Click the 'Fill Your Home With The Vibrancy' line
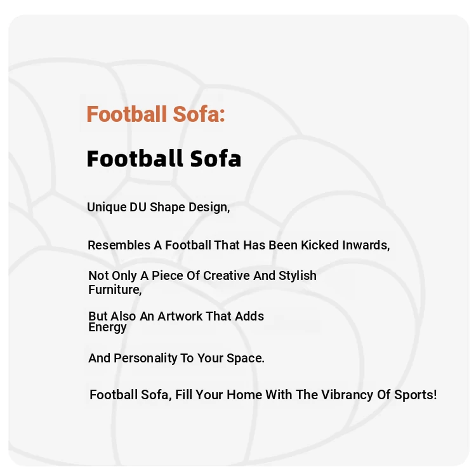 (263, 395)
